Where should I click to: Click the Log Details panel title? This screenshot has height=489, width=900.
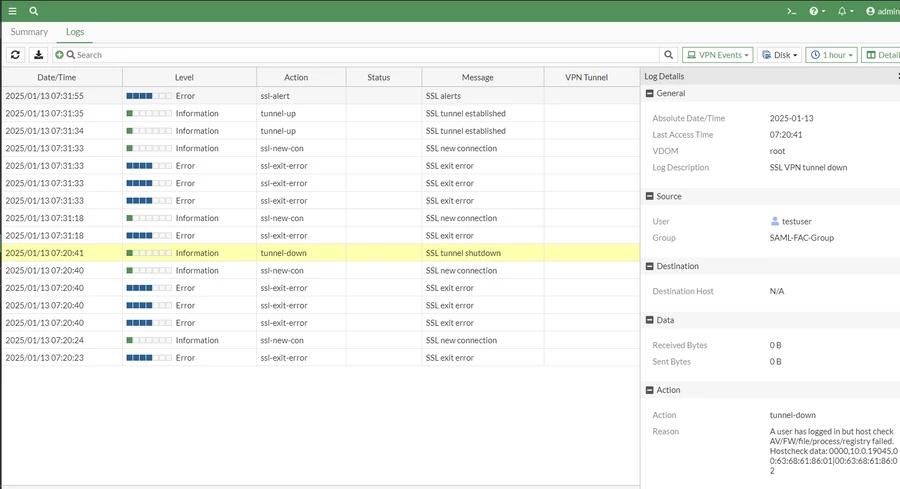(664, 76)
